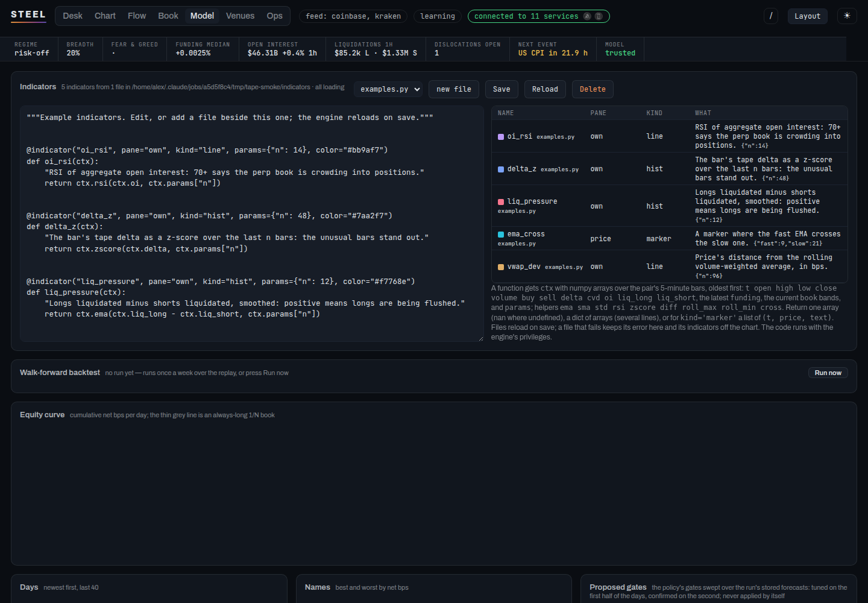Click the KIND column header

click(x=655, y=113)
